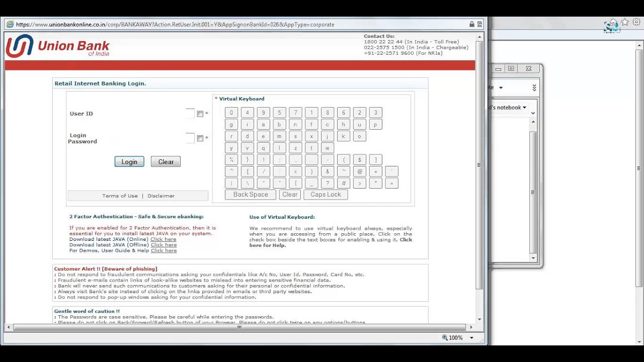Image resolution: width=644 pixels, height=362 pixels.
Task: Click Back Space on virtual keyboard
Action: pos(250,195)
